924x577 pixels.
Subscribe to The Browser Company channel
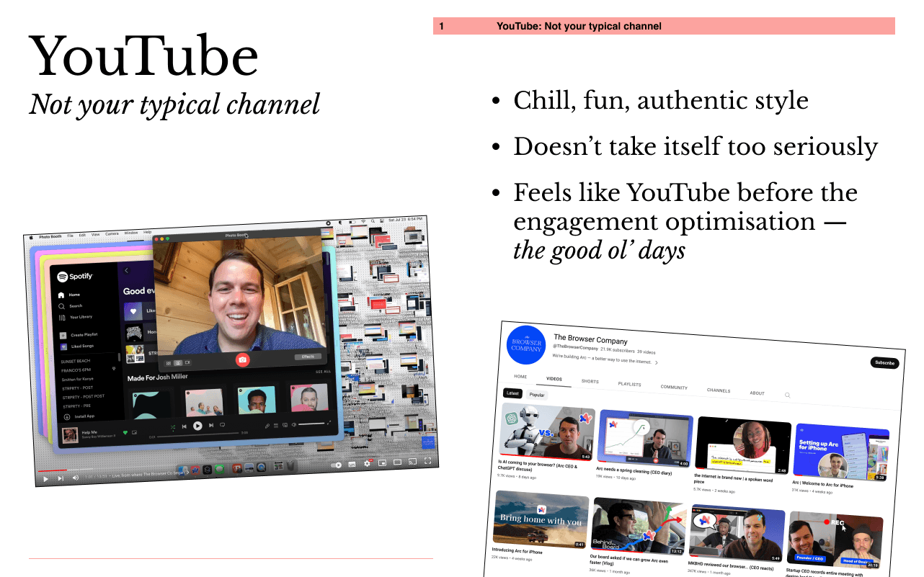click(884, 362)
